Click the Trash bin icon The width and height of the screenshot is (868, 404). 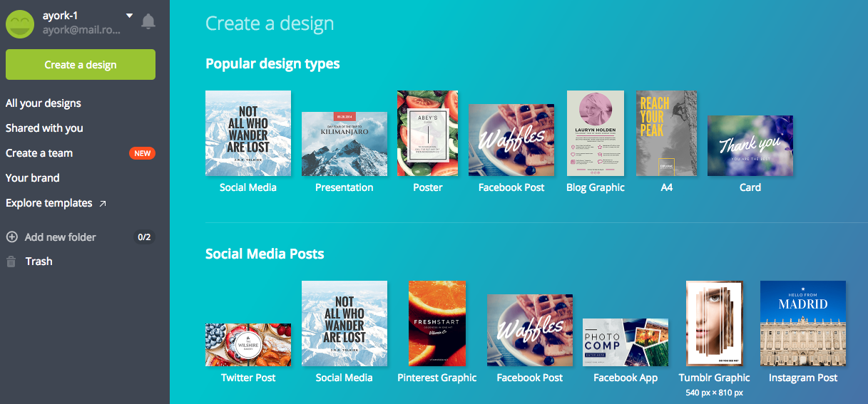coord(11,261)
